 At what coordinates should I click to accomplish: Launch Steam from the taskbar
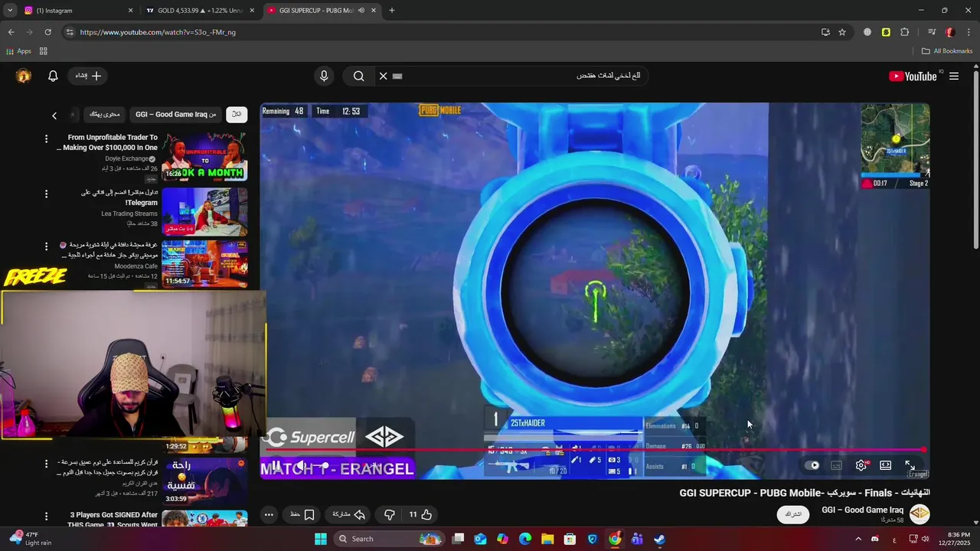point(659,539)
